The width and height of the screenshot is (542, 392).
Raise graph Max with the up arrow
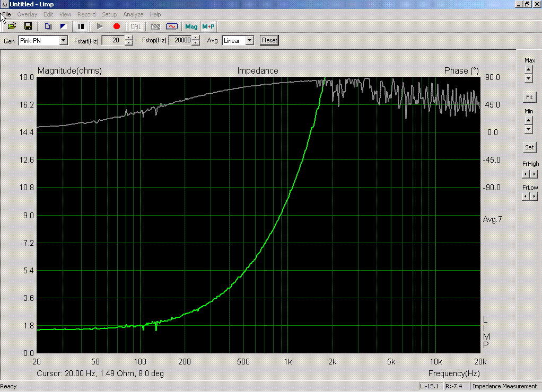pyautogui.click(x=529, y=69)
